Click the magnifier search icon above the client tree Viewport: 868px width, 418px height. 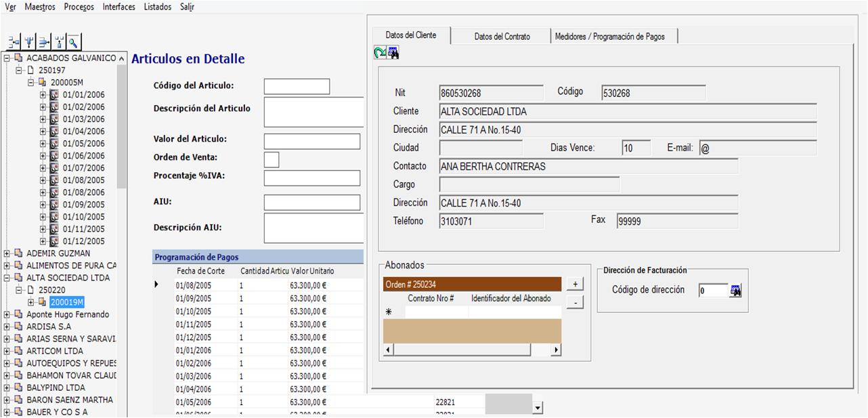[x=73, y=43]
